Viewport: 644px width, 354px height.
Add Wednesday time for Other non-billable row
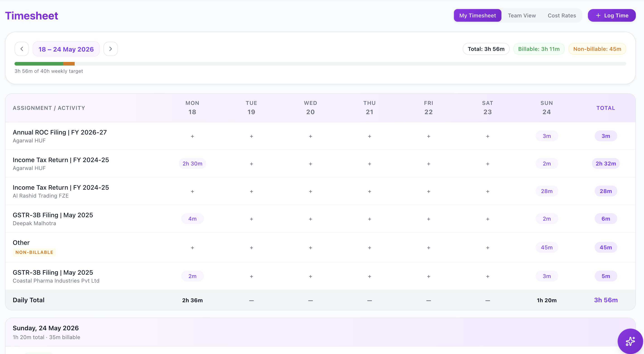(x=310, y=248)
